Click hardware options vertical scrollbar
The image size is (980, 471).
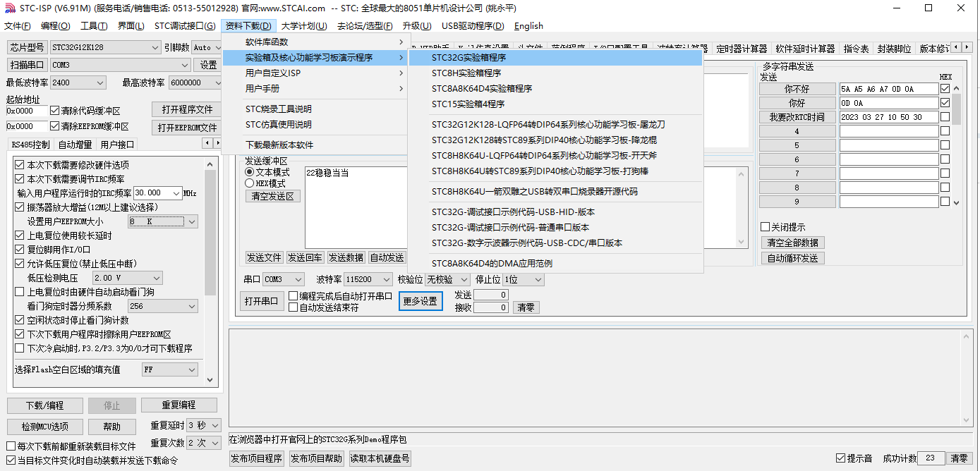point(210,271)
